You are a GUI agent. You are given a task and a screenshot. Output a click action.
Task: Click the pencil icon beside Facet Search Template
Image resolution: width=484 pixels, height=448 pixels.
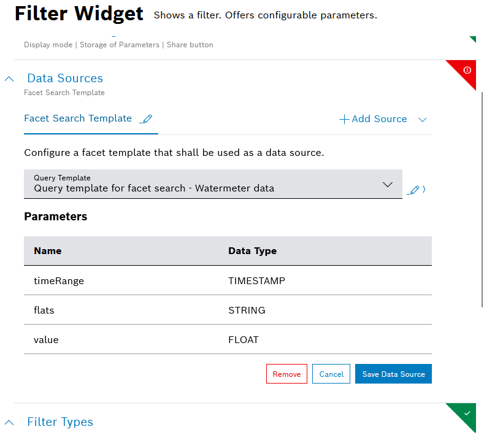pos(146,119)
